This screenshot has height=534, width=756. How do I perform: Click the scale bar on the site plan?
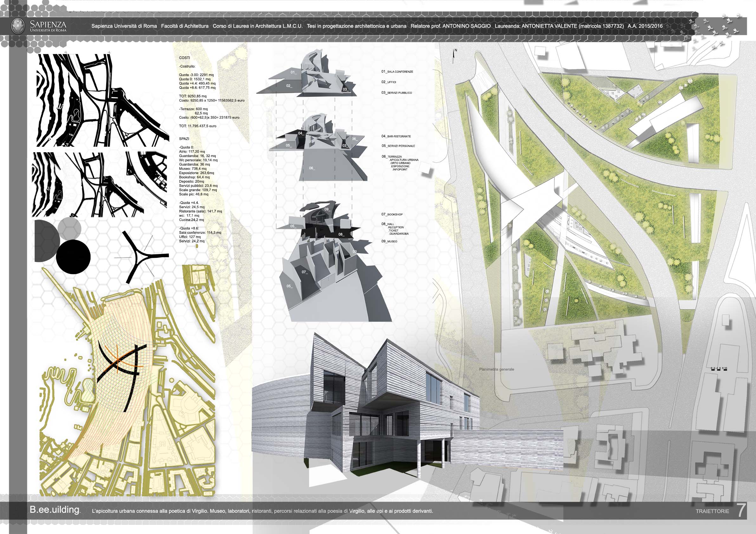719,369
